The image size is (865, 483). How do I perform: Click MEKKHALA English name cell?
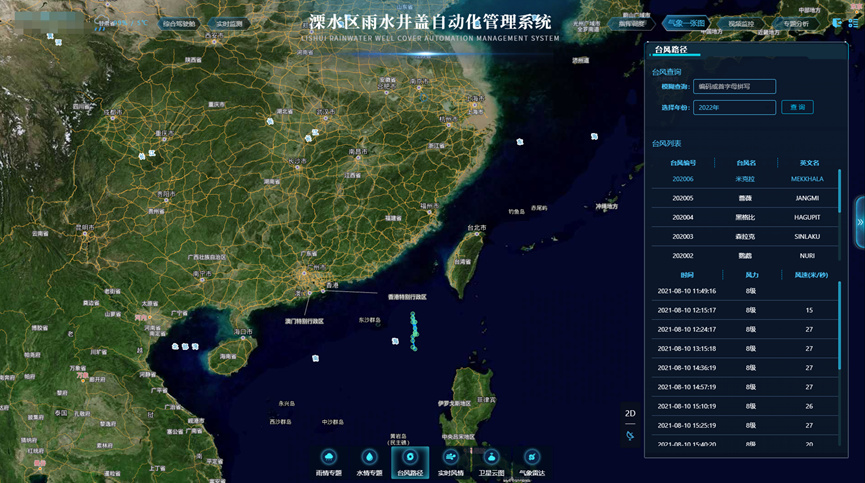tap(807, 179)
